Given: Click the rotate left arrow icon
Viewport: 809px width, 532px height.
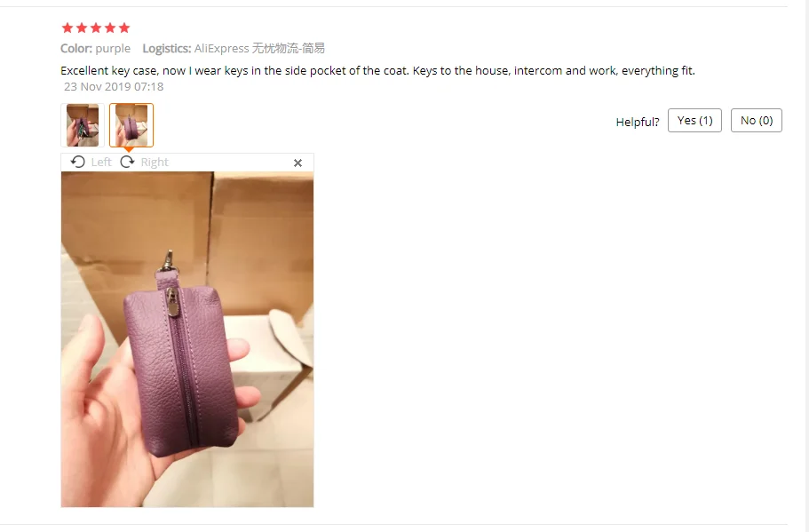Looking at the screenshot, I should click(x=78, y=162).
